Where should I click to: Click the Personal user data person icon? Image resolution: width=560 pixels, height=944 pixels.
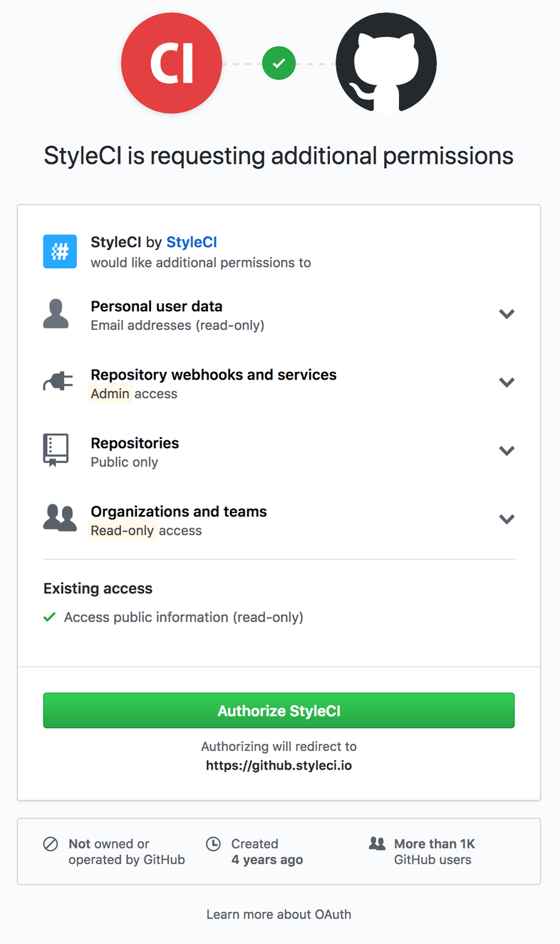56,314
